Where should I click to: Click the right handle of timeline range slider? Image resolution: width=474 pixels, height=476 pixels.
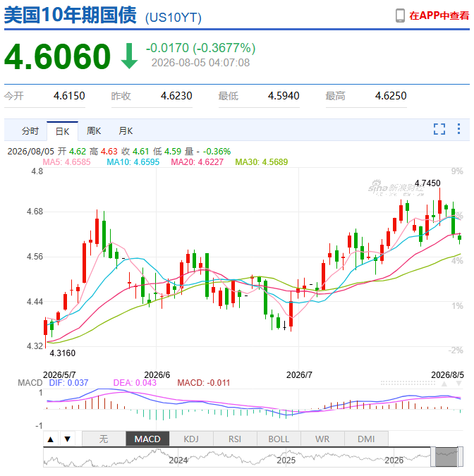coord(460,456)
